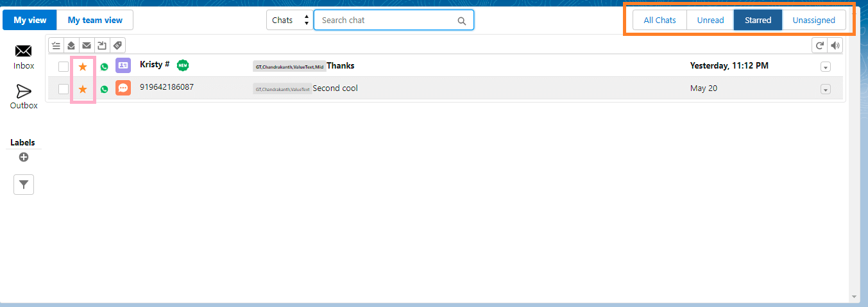Image resolution: width=868 pixels, height=307 pixels.
Task: Click the mark-as-read open envelope icon
Action: 71,46
